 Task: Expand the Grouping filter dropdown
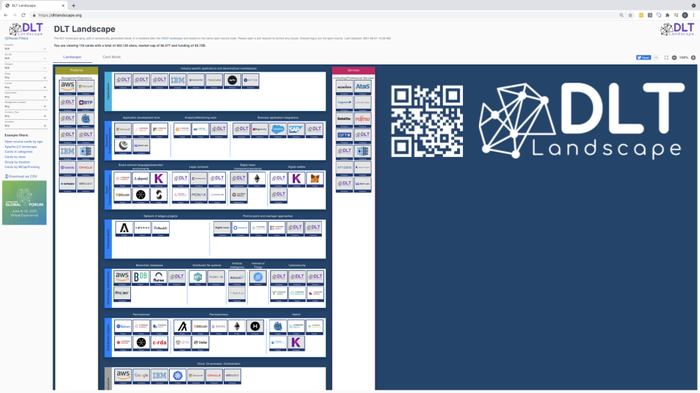click(x=25, y=49)
